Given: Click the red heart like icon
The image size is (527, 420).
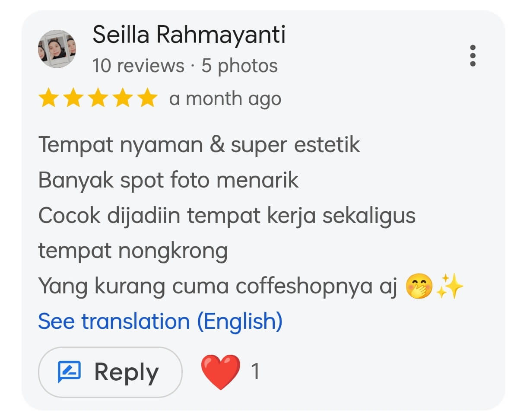Looking at the screenshot, I should 220,372.
